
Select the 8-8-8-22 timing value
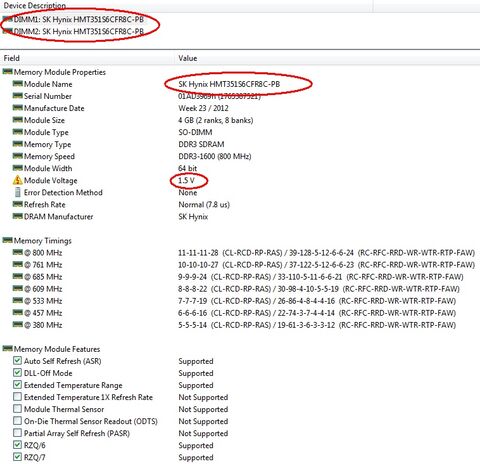(x=192, y=289)
